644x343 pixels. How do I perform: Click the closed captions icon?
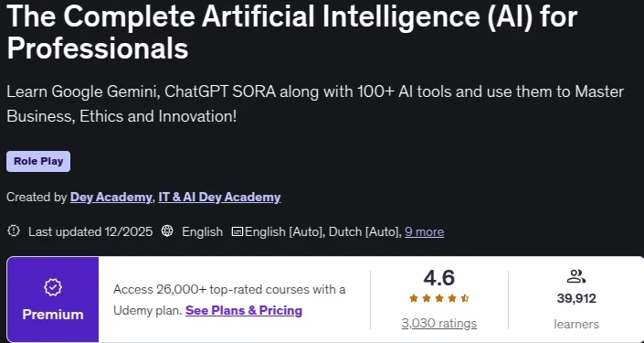[x=238, y=231]
